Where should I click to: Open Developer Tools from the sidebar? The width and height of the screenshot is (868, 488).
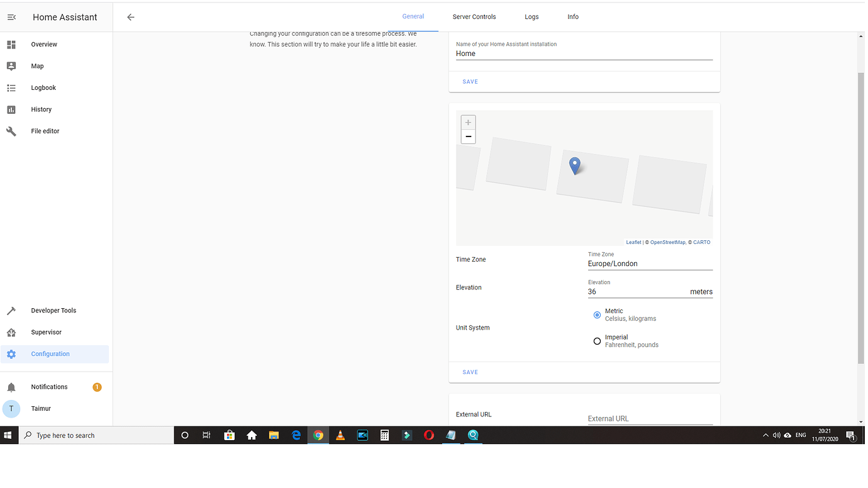tap(53, 310)
